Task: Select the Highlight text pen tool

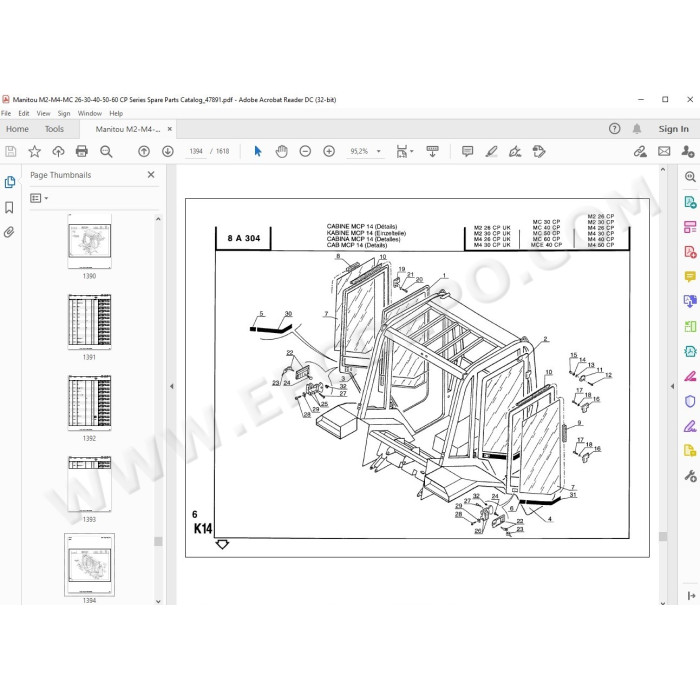Action: coord(492,151)
